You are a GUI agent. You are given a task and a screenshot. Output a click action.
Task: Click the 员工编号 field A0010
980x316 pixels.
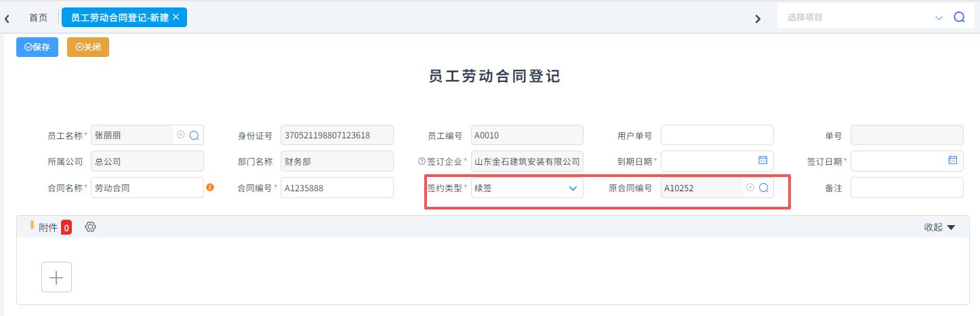point(527,135)
